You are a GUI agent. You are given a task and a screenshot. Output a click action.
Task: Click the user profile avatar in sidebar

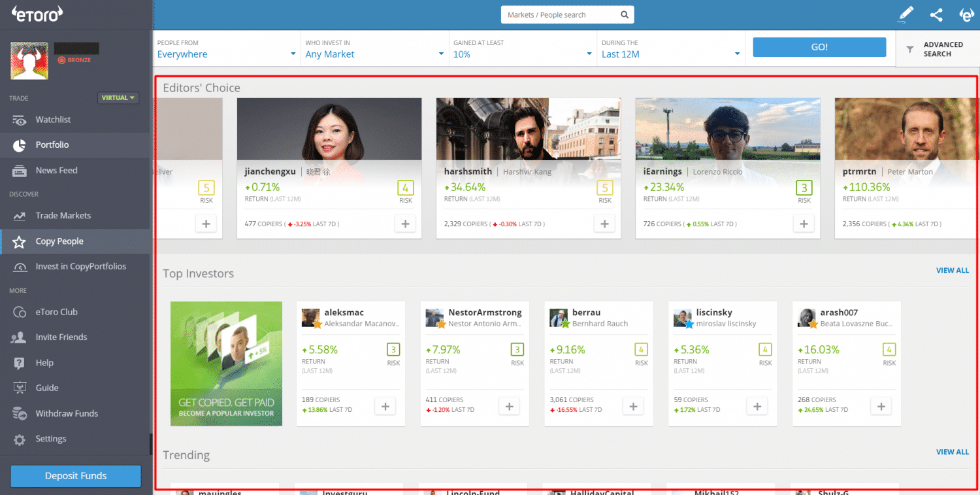pyautogui.click(x=29, y=61)
